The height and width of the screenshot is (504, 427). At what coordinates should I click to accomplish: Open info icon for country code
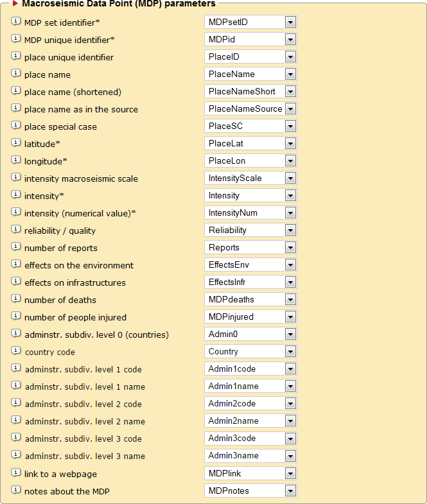click(16, 351)
